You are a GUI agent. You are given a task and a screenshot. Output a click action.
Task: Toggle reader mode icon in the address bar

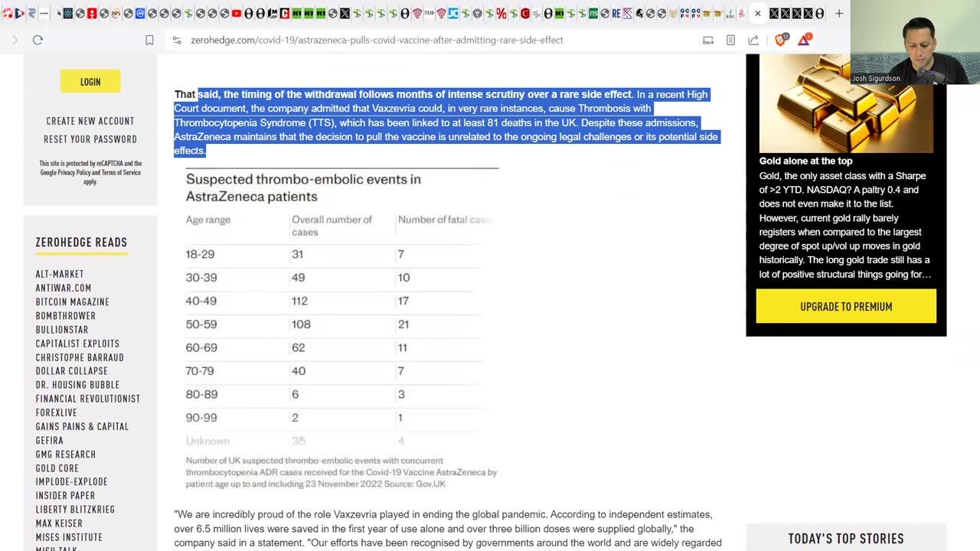pyautogui.click(x=730, y=40)
